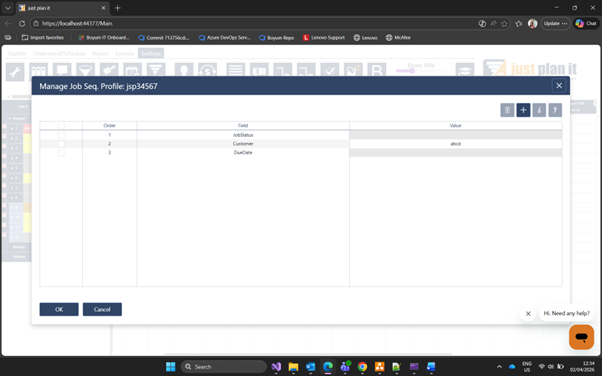This screenshot has width=602, height=376.
Task: Dismiss the 'Need any help?' chat bubble
Action: click(528, 313)
